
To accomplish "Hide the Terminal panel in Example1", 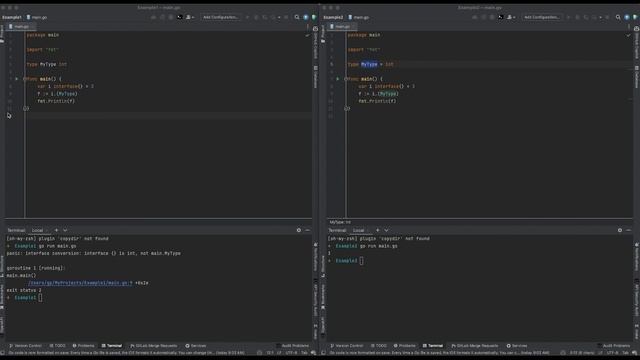I will coord(307,230).
